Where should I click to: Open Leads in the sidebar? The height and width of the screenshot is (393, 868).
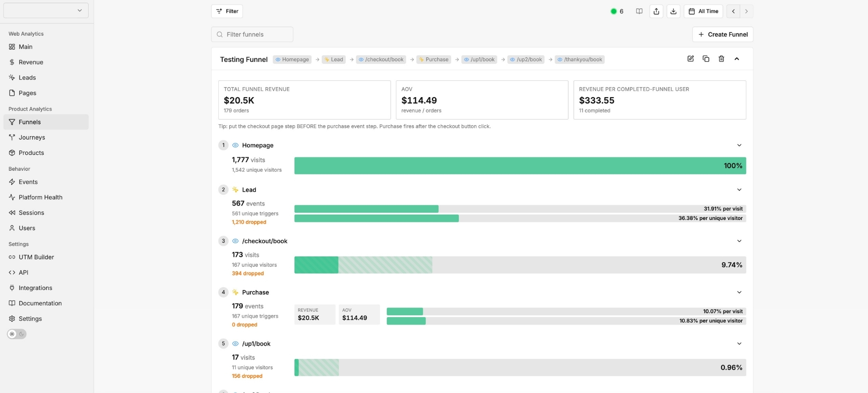[46, 77]
